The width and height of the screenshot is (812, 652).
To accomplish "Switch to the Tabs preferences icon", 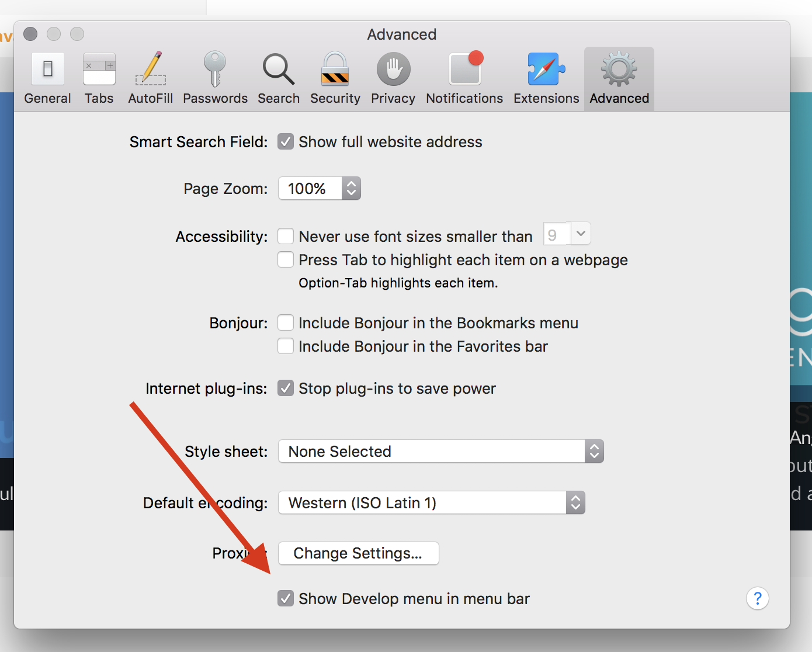I will click(99, 79).
